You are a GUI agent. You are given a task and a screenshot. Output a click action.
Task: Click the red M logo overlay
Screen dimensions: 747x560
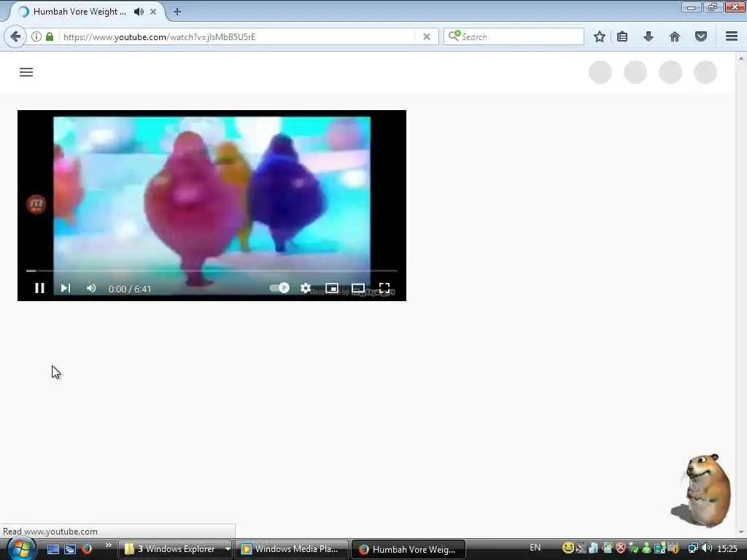point(36,204)
